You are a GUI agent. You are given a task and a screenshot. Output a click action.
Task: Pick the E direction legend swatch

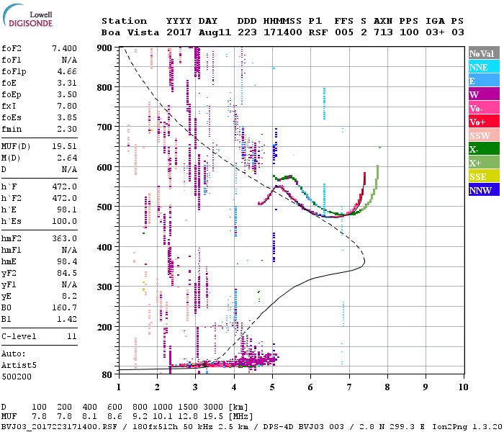tap(483, 81)
